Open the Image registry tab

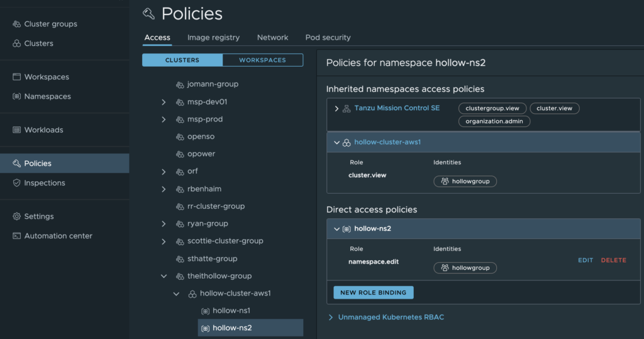coord(213,38)
